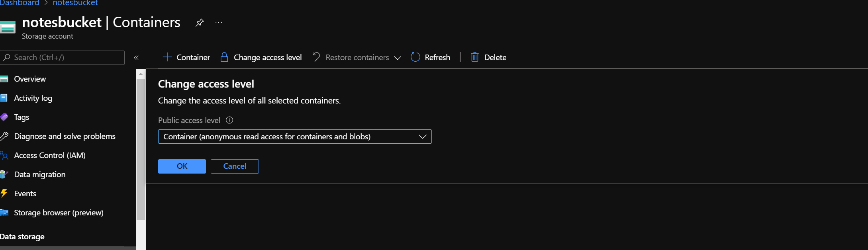Click the Refresh toolbar label
Image resolution: width=868 pixels, height=250 pixels.
437,57
